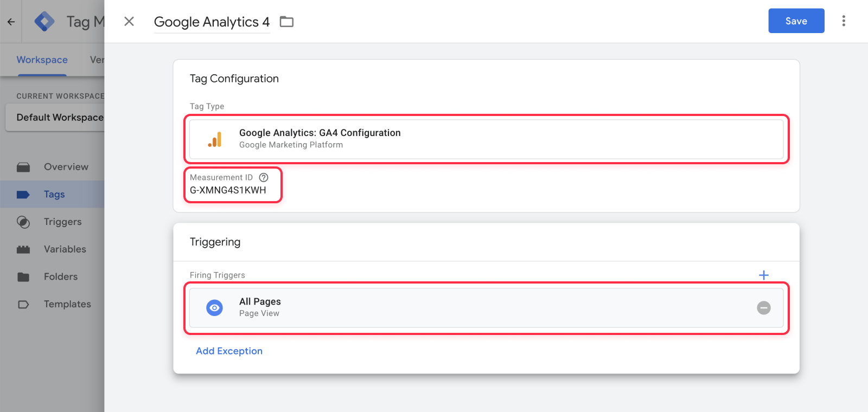Switch to the Workspace tab
Image resolution: width=868 pixels, height=412 pixels.
[x=42, y=60]
